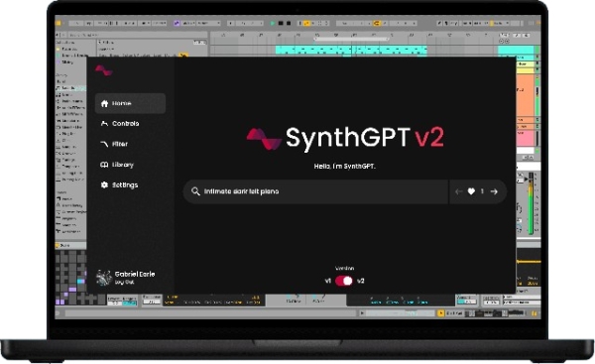Select the v1 label beside the version switch
Screen dimensions: 595x364
pyautogui.click(x=328, y=282)
